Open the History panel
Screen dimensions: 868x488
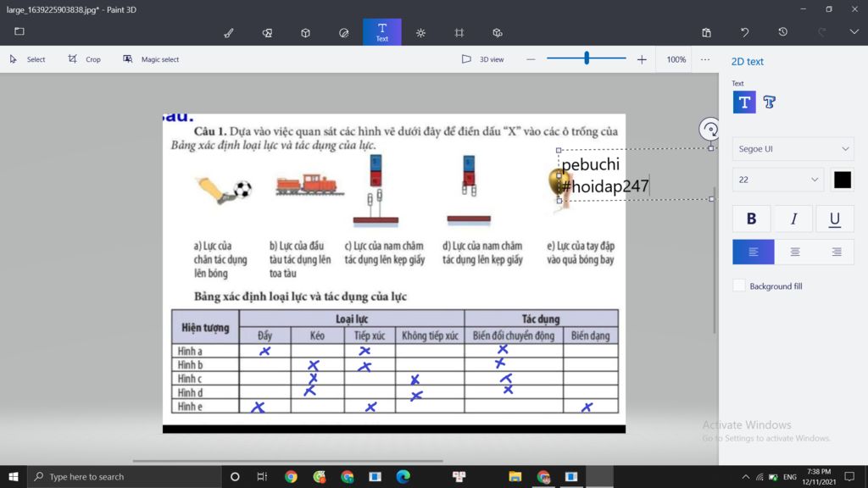coord(782,32)
